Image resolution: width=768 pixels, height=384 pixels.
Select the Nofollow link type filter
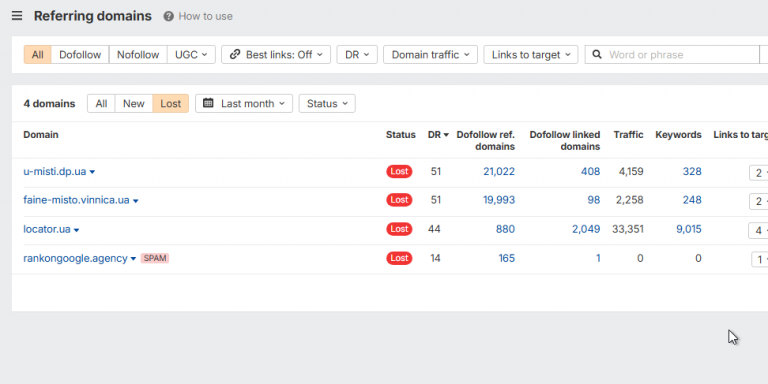coord(138,54)
